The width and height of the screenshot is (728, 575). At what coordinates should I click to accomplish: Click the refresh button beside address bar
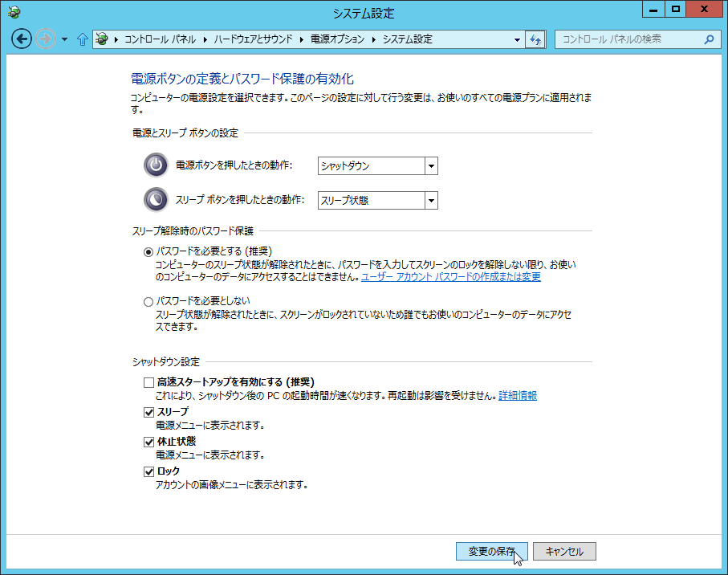point(535,39)
